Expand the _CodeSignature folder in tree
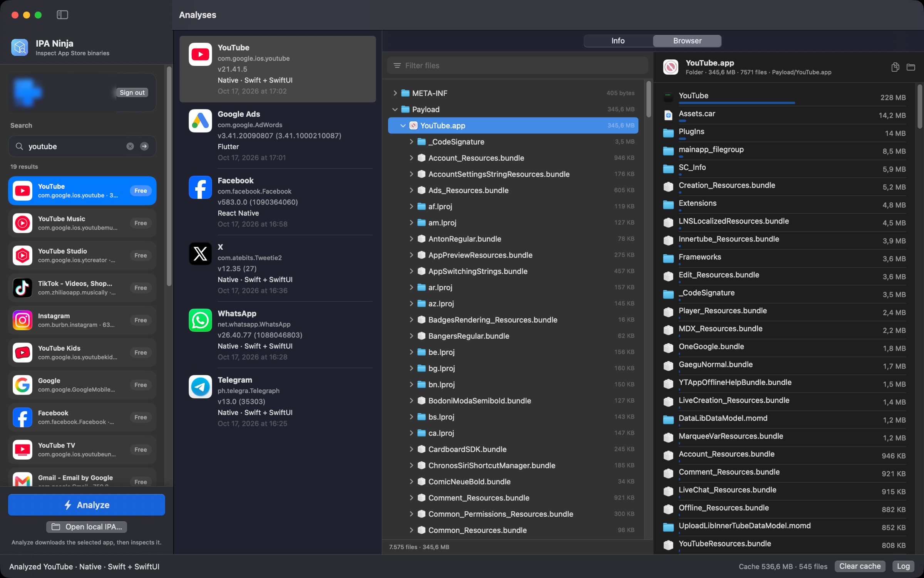This screenshot has width=924, height=578. (411, 142)
